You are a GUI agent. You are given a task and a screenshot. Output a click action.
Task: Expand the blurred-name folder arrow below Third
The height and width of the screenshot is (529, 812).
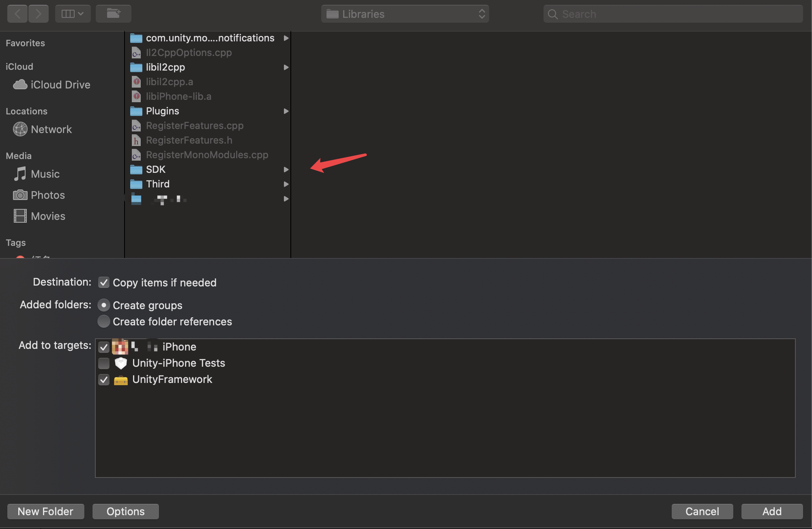click(286, 199)
